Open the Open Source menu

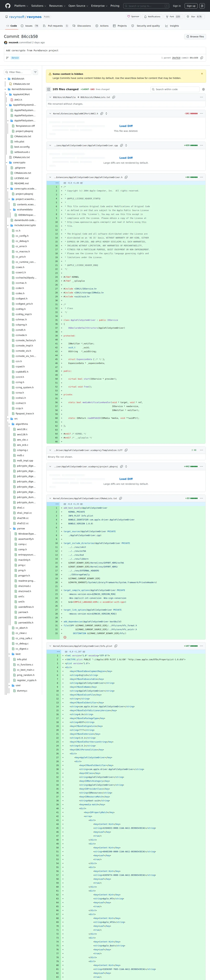pyautogui.click(x=78, y=6)
